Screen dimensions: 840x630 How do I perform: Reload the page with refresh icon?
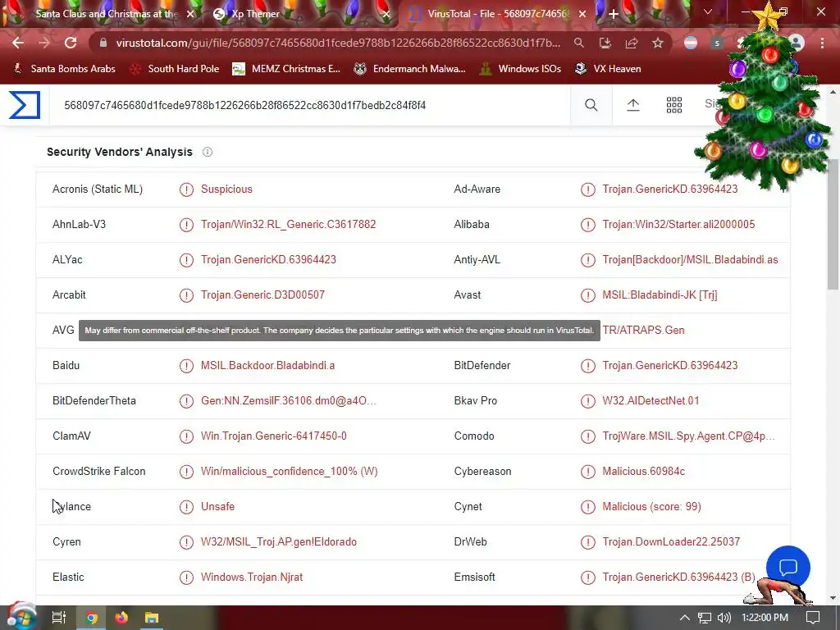[x=71, y=43]
